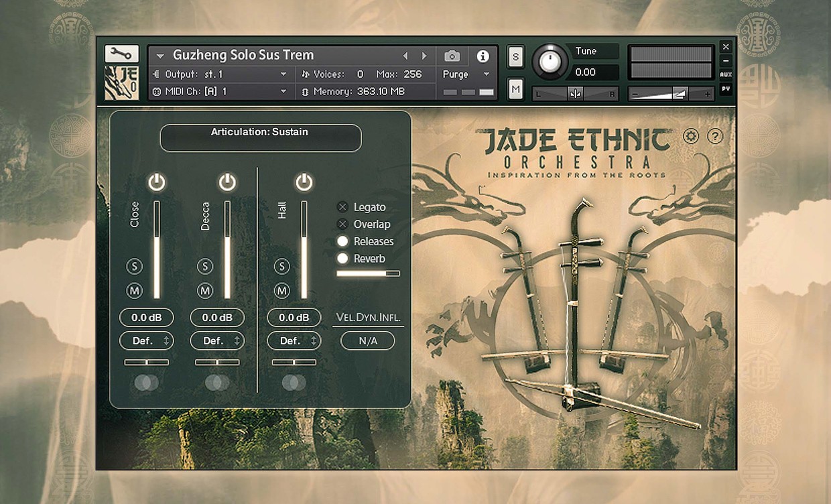Open the snapshot camera icon
Image resolution: width=831 pixels, height=504 pixels.
click(452, 56)
